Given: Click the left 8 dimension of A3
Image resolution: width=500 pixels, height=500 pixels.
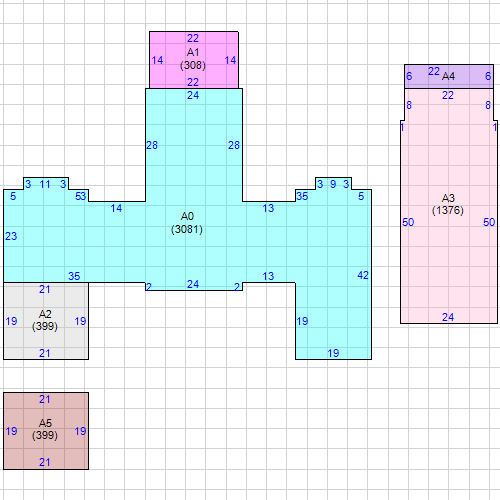Looking at the screenshot, I should click(x=409, y=106).
